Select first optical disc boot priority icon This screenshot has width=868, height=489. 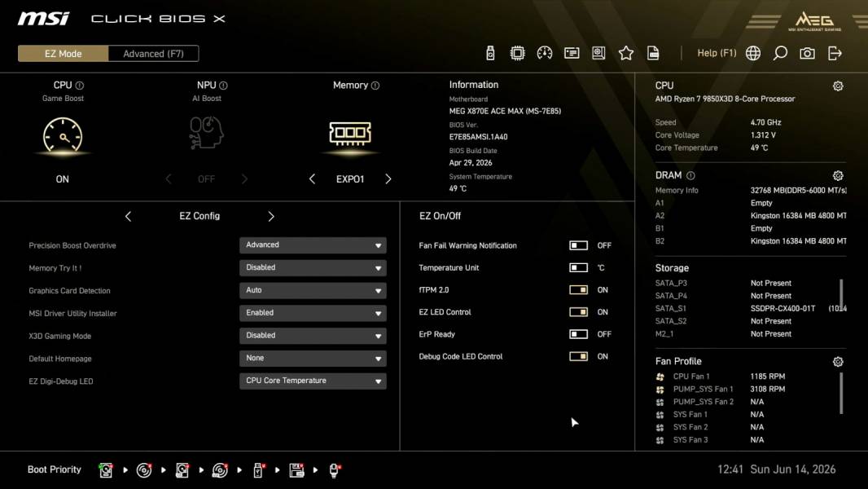[144, 470]
